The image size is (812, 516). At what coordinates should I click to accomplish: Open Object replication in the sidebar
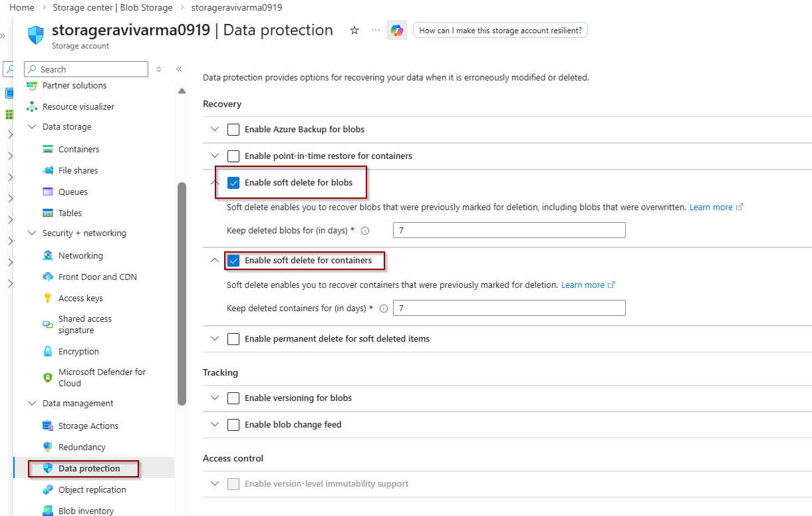point(92,490)
